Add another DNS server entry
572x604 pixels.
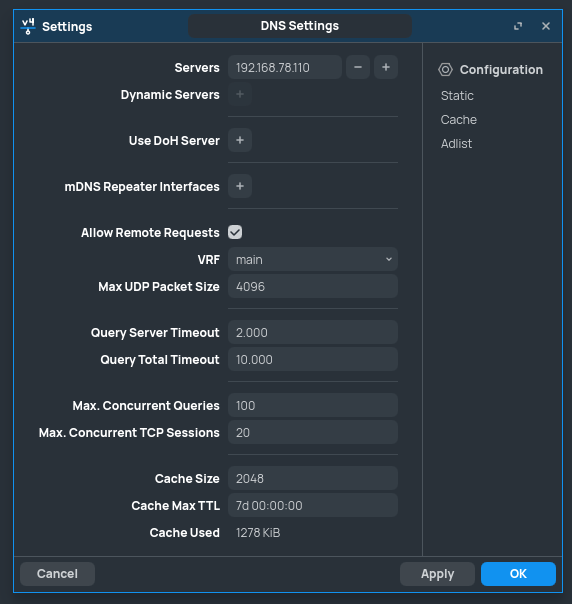(386, 67)
